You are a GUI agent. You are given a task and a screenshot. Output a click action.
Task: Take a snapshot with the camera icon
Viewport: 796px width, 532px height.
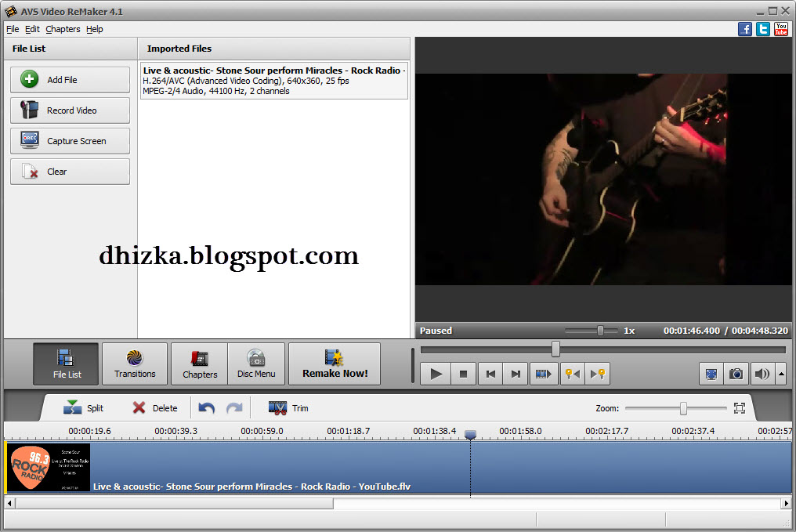point(736,375)
